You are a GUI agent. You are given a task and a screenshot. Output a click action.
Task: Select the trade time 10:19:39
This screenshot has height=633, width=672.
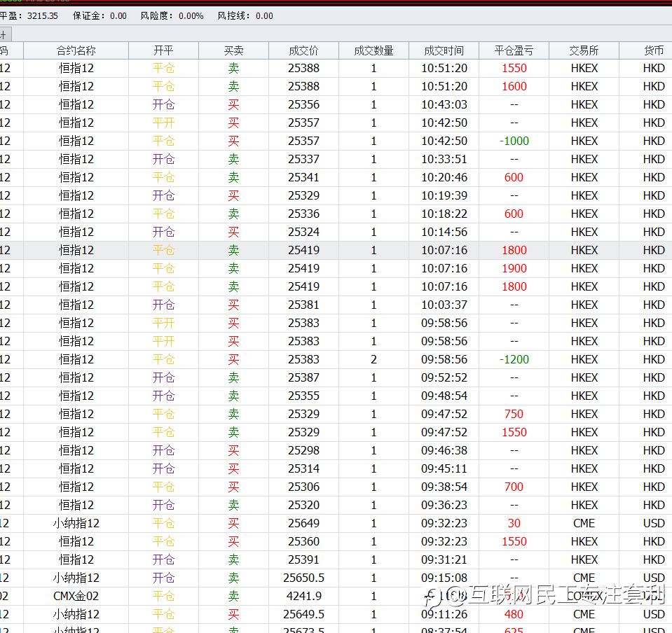[444, 196]
